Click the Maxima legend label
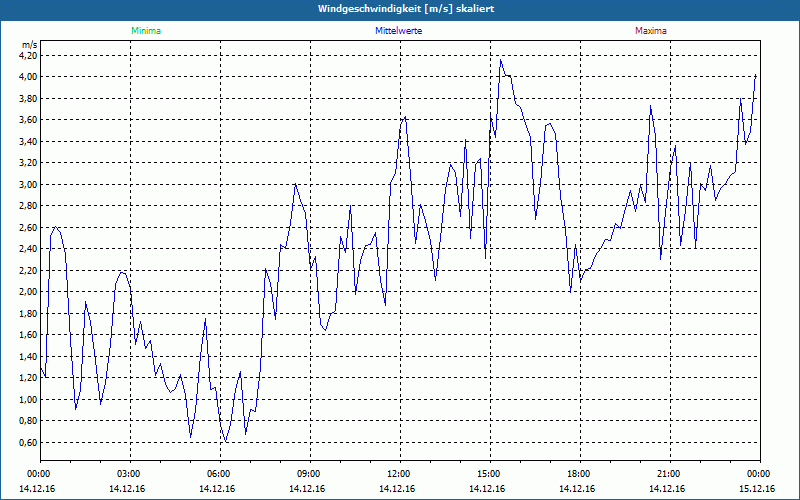800x500 pixels. [x=651, y=31]
